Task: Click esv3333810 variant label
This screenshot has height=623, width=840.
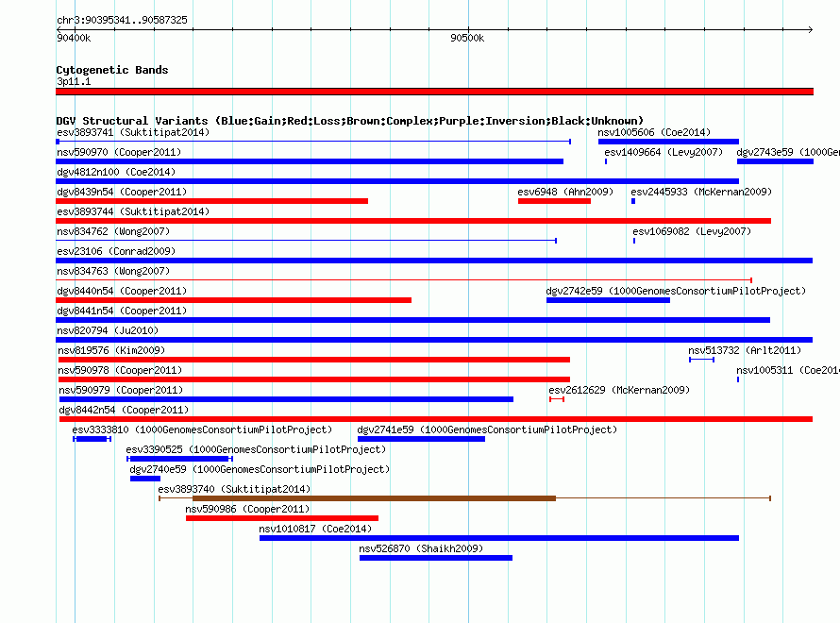Action: click(x=202, y=429)
